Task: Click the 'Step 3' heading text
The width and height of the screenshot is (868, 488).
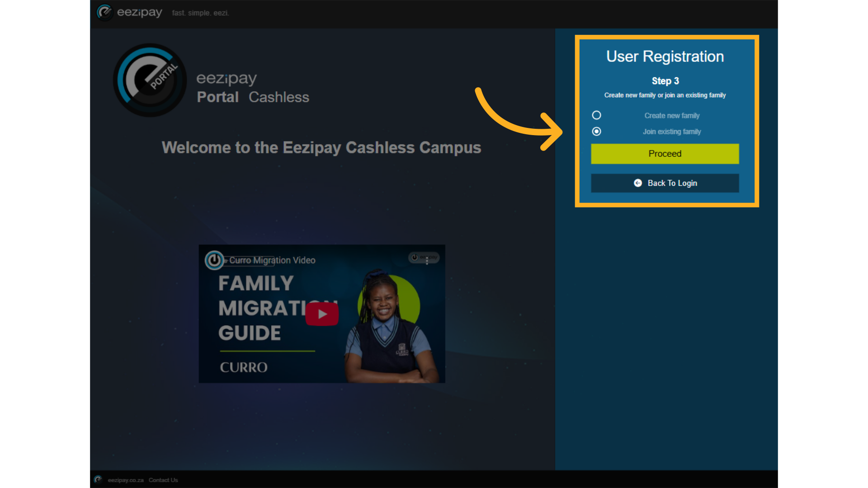Action: click(x=665, y=81)
